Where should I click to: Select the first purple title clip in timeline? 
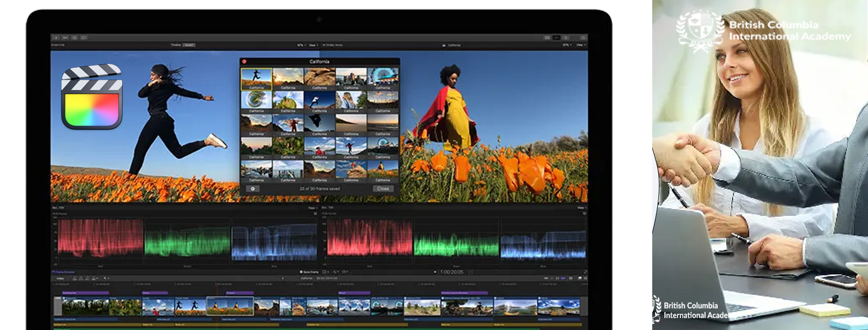tap(85, 293)
